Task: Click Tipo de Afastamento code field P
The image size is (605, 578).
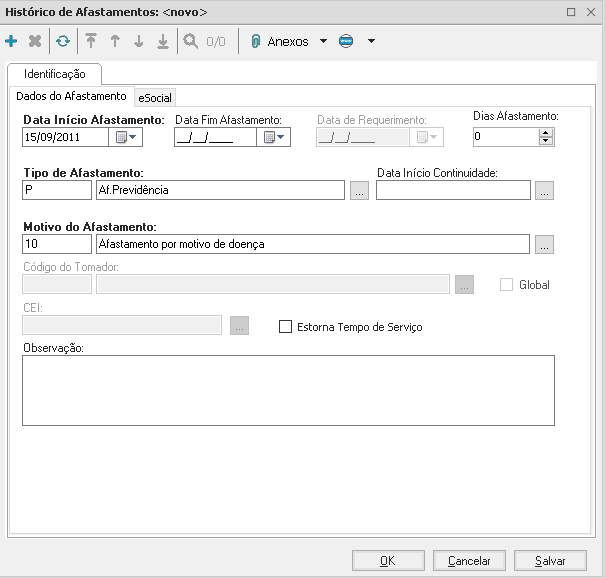Action: tap(57, 190)
